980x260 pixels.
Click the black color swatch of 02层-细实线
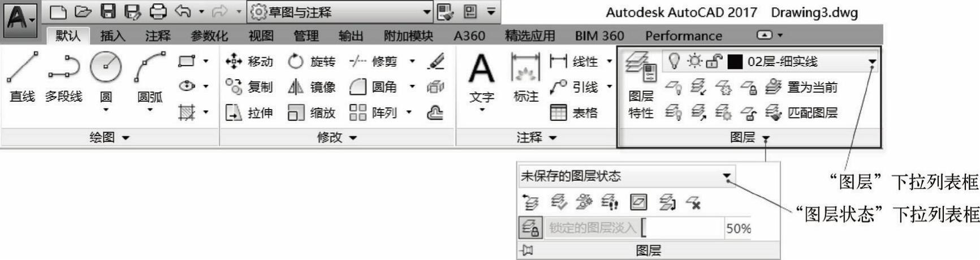(735, 62)
